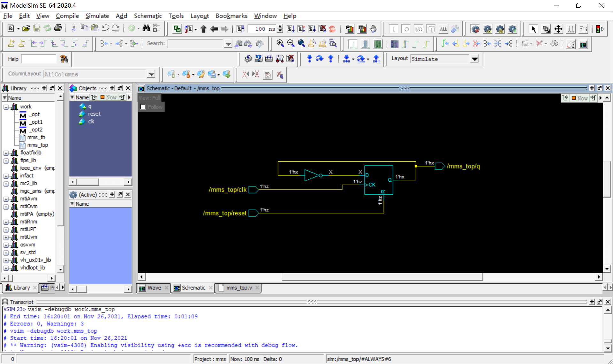The width and height of the screenshot is (613, 364).
Task: Enable the Follow checkbox in schematic
Action: tap(143, 107)
